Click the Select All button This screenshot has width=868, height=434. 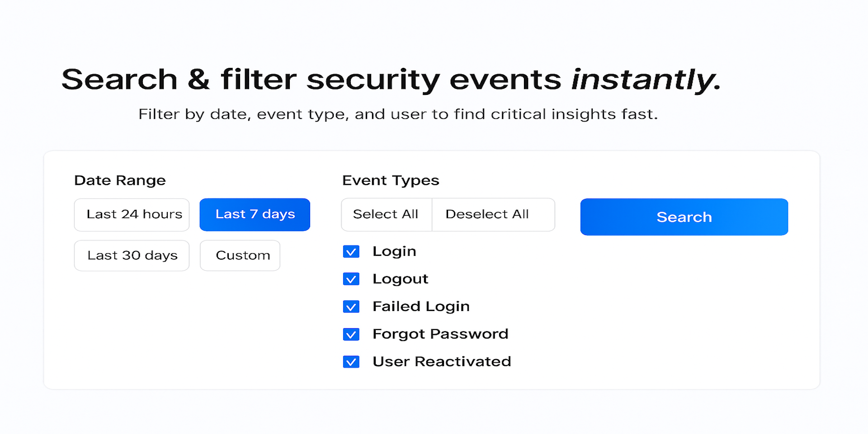[386, 215]
